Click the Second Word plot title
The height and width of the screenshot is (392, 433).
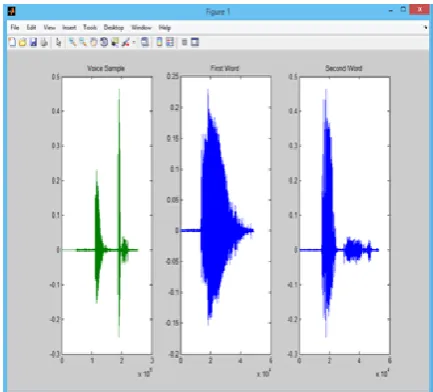(344, 68)
